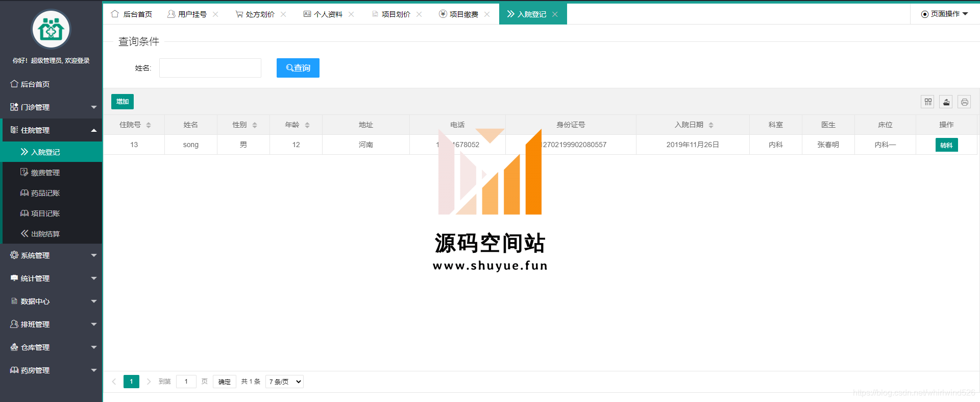Image resolution: width=980 pixels, height=402 pixels.
Task: Expand the 药房管理 sidebar menu
Action: 51,370
